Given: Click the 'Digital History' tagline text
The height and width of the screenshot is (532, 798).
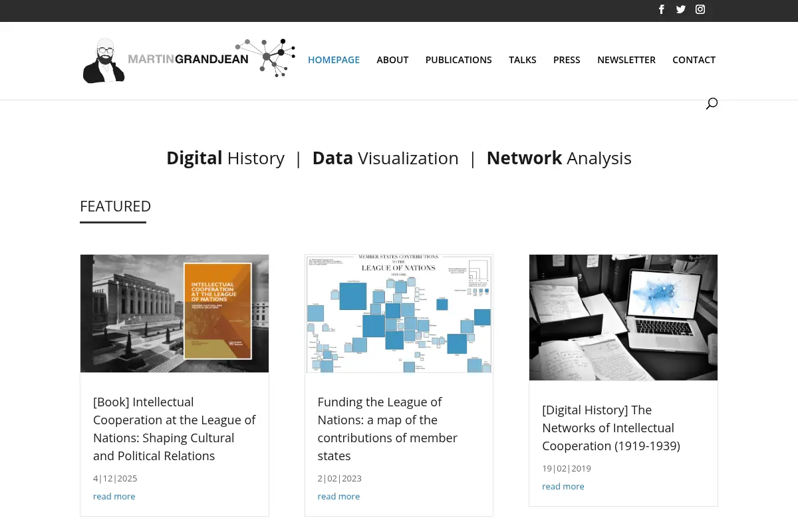Looking at the screenshot, I should 225,158.
